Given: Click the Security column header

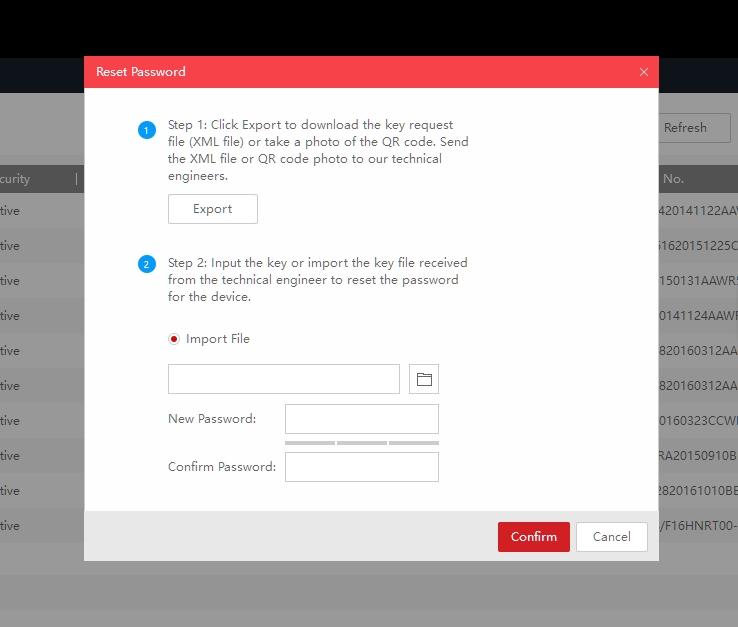Looking at the screenshot, I should pos(20,179).
